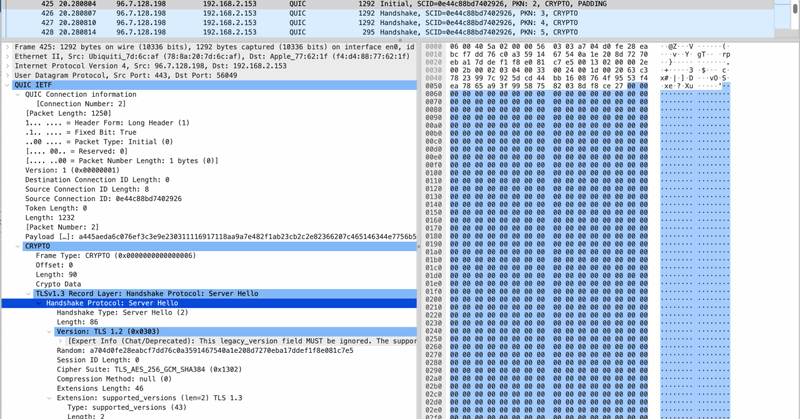Click zero-padding hex row at offset 0100
Viewport: 800px width, 419px height.
click(549, 173)
